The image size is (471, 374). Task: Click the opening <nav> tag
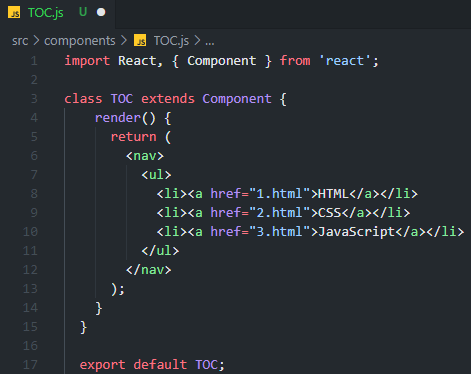(145, 156)
